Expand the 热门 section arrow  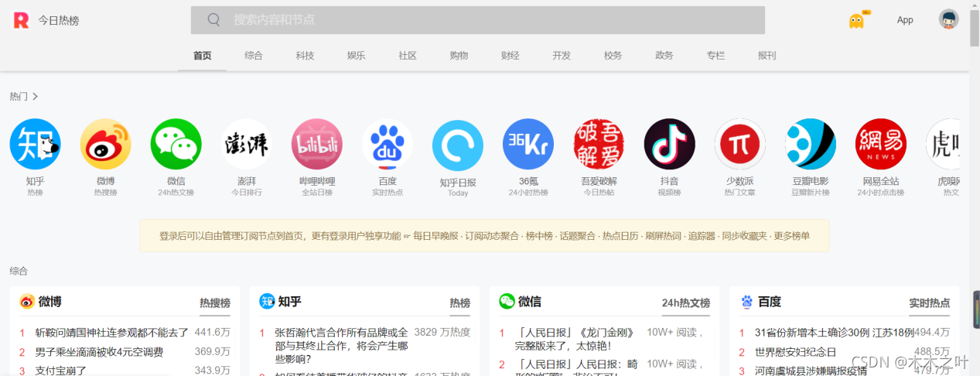[x=36, y=97]
